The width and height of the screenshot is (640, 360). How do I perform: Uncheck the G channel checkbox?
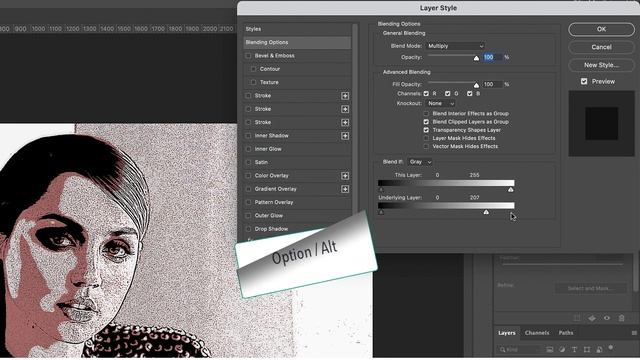pos(448,93)
